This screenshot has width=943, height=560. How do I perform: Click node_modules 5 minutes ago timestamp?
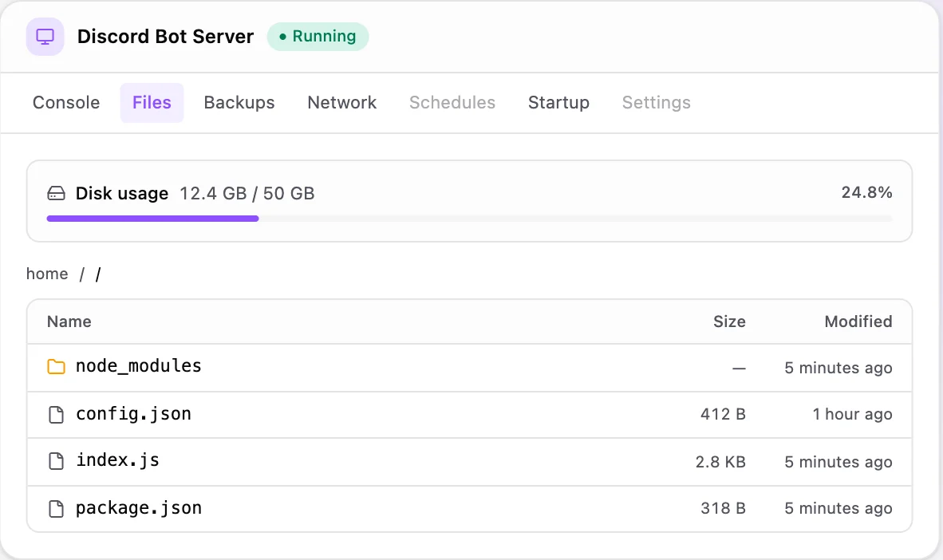coord(838,368)
